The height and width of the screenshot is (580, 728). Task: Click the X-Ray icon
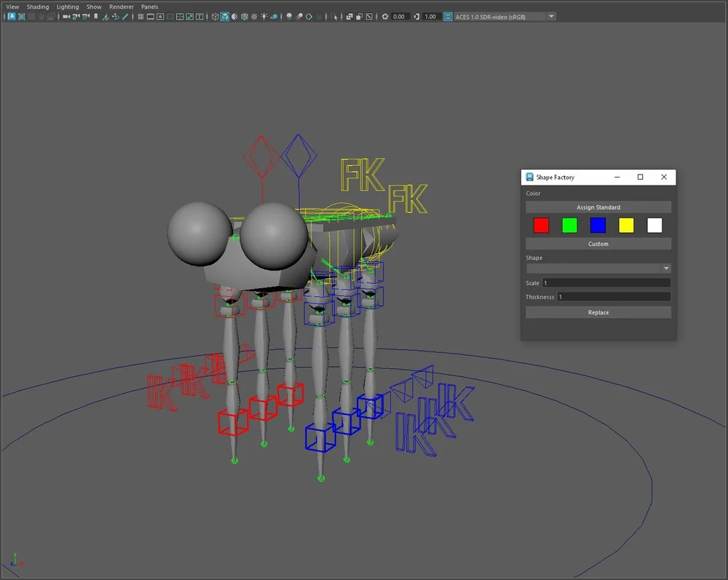point(349,17)
